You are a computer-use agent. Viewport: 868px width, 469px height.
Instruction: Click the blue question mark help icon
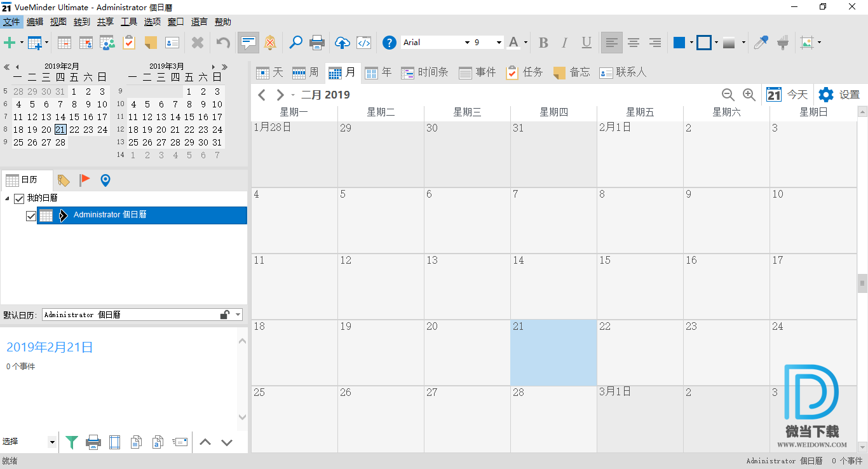click(x=389, y=43)
